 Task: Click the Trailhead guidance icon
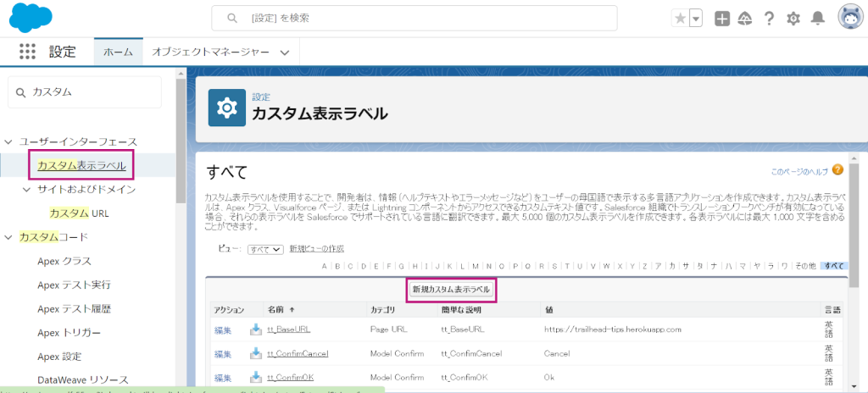click(x=745, y=19)
